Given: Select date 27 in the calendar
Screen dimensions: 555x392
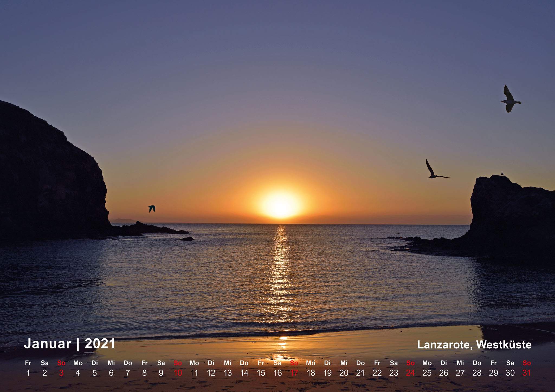Looking at the screenshot, I should 460,373.
